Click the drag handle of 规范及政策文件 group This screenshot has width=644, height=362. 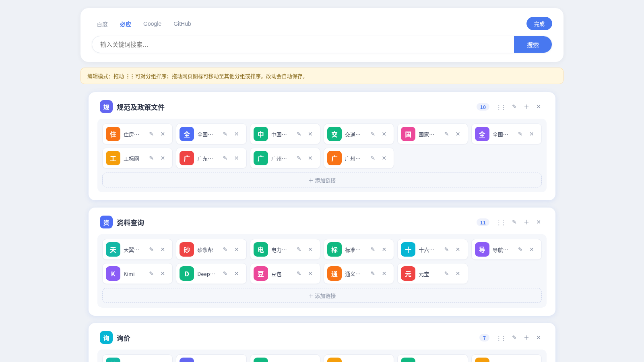click(501, 107)
